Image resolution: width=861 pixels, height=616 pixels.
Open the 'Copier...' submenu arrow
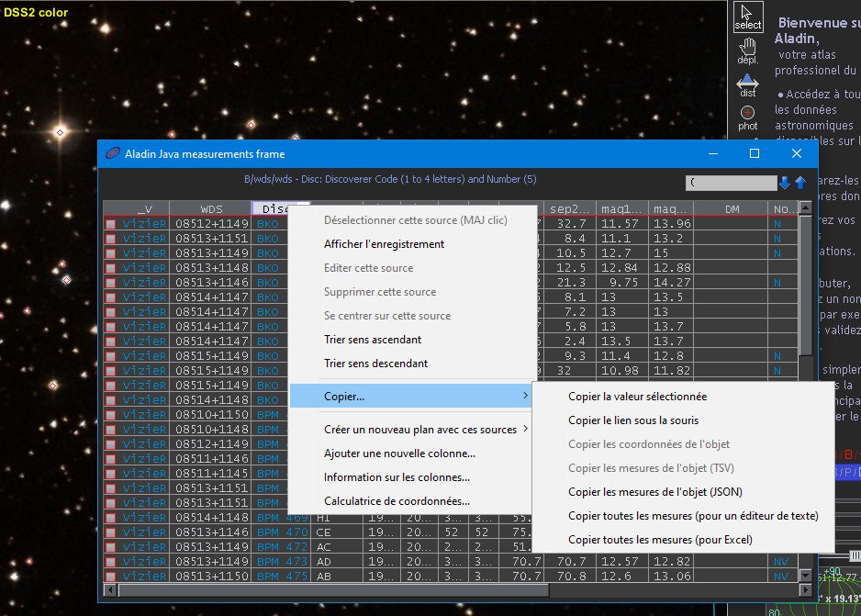[x=525, y=396]
